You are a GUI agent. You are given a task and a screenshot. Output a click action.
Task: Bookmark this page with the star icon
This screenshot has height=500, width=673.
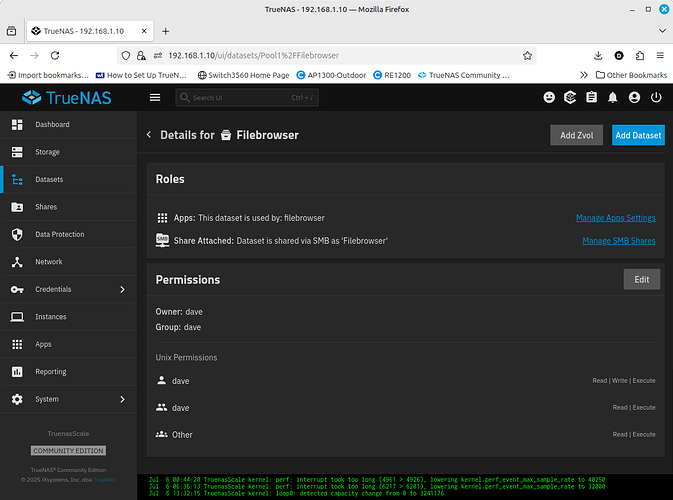(x=527, y=55)
